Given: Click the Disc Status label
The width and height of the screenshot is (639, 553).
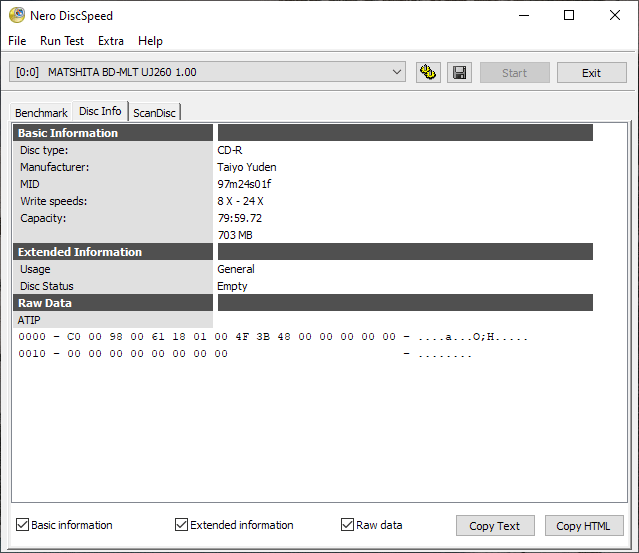Looking at the screenshot, I should tap(47, 286).
